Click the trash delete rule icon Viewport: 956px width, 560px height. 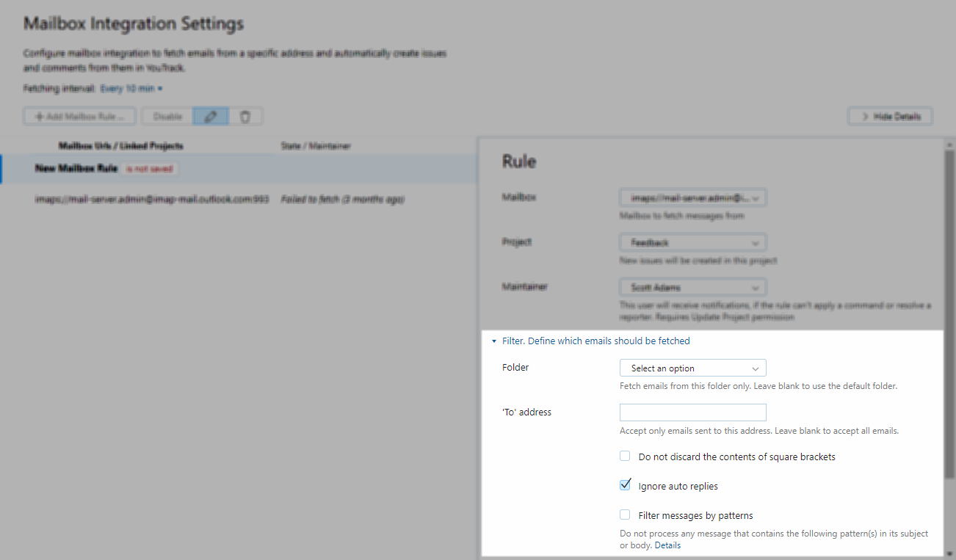[246, 116]
